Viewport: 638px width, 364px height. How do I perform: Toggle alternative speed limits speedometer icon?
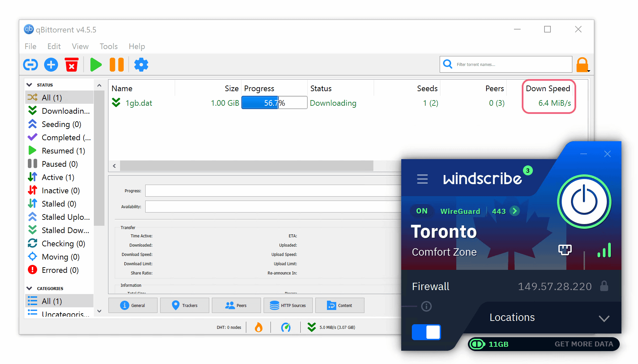[x=286, y=327]
